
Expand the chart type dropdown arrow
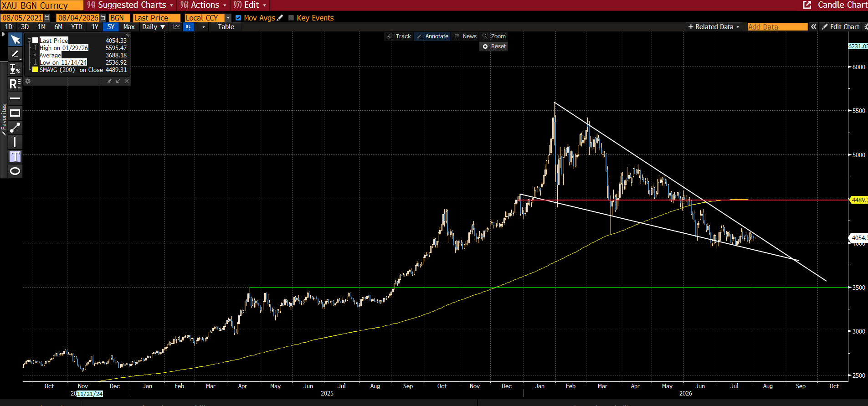[203, 27]
